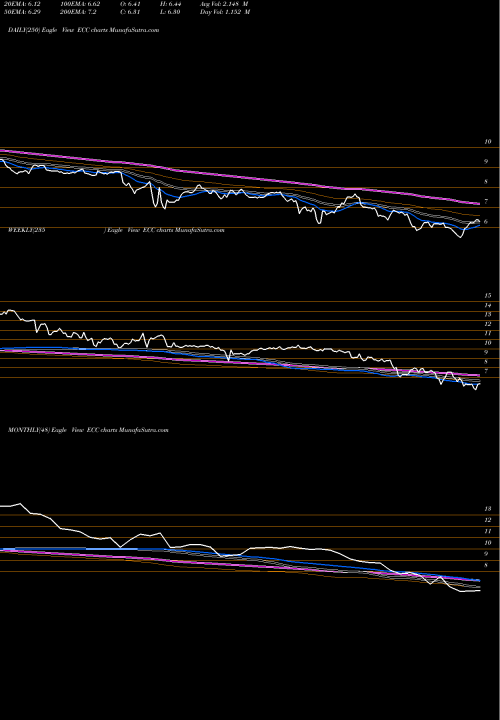Click axis label 10 on the daily chart
Screen dimensions: 500x720
coord(488,142)
